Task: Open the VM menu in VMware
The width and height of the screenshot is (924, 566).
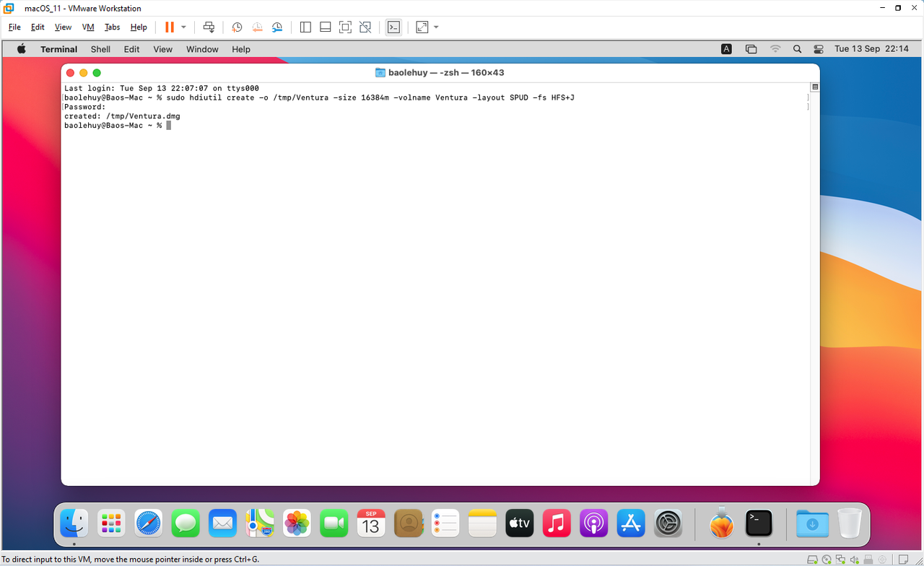Action: (x=88, y=27)
